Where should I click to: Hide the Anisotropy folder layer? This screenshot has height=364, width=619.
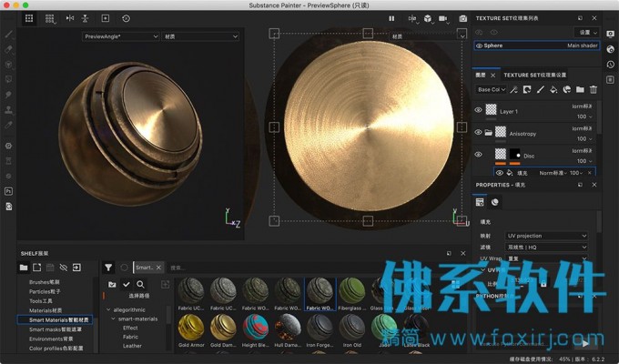point(478,132)
